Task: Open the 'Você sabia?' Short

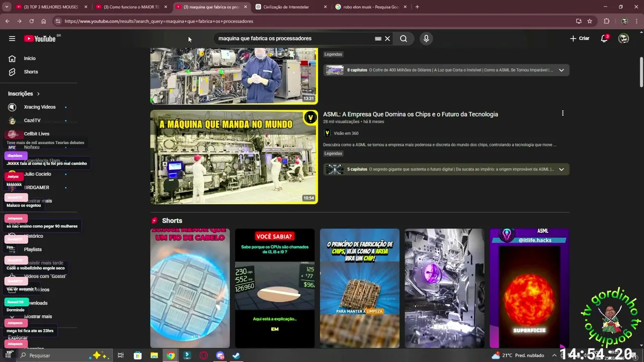Action: coord(275,289)
